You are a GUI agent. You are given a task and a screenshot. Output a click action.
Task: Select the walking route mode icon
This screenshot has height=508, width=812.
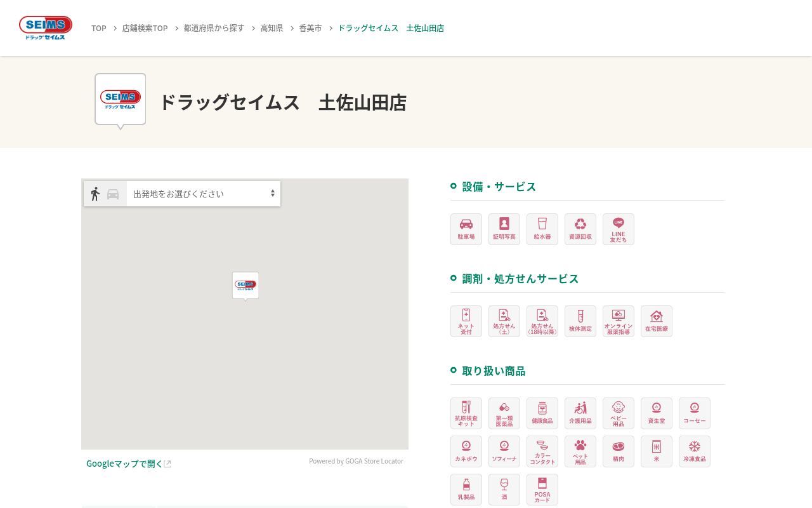point(95,194)
